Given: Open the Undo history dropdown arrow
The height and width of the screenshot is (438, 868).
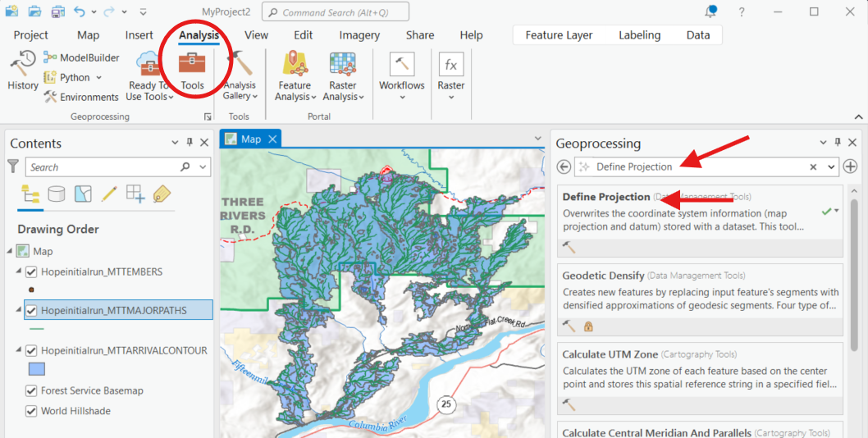Looking at the screenshot, I should (x=94, y=11).
